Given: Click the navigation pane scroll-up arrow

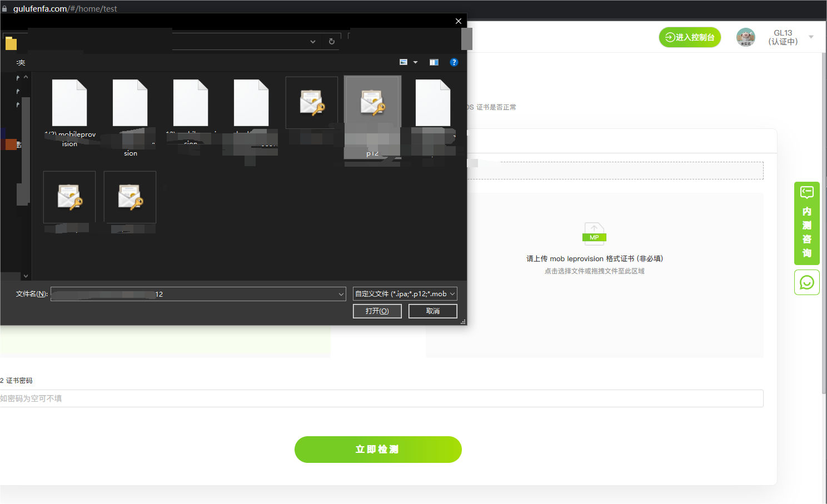Looking at the screenshot, I should click(26, 77).
